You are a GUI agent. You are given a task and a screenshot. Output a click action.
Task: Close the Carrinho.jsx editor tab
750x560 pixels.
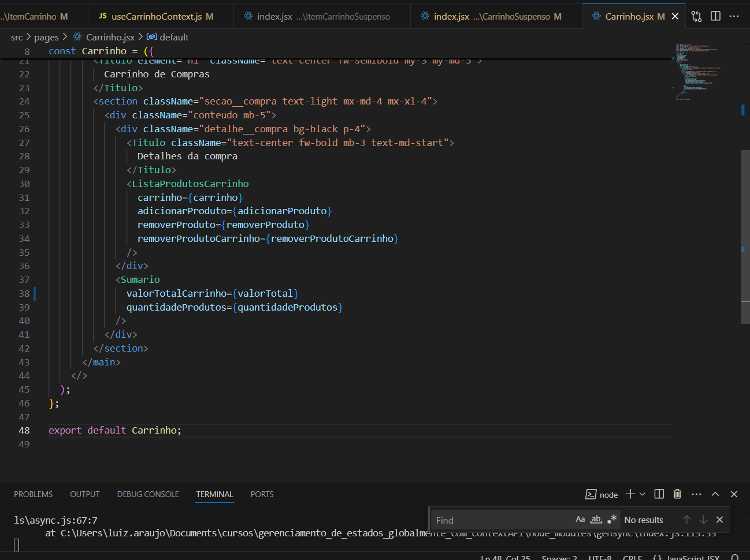pos(675,16)
